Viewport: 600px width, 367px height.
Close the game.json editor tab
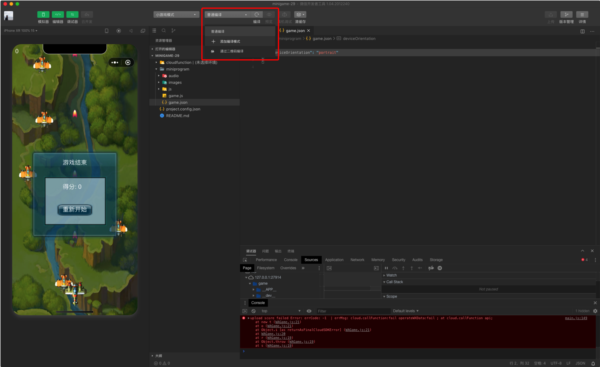click(308, 31)
